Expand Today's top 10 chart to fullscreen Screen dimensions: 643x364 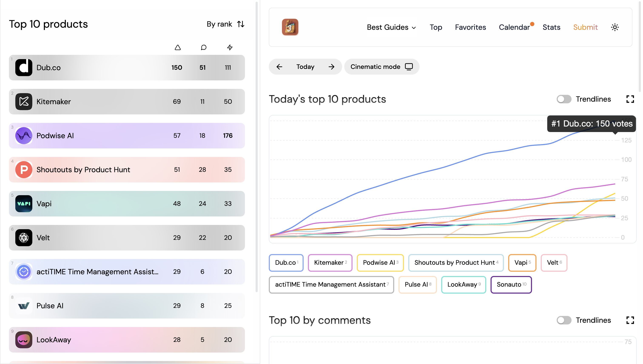pos(630,99)
